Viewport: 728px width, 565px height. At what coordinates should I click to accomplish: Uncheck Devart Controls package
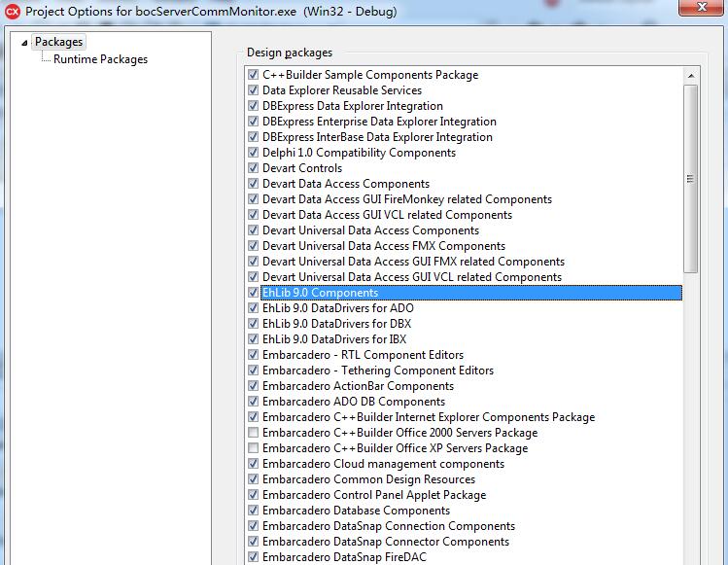pos(254,168)
